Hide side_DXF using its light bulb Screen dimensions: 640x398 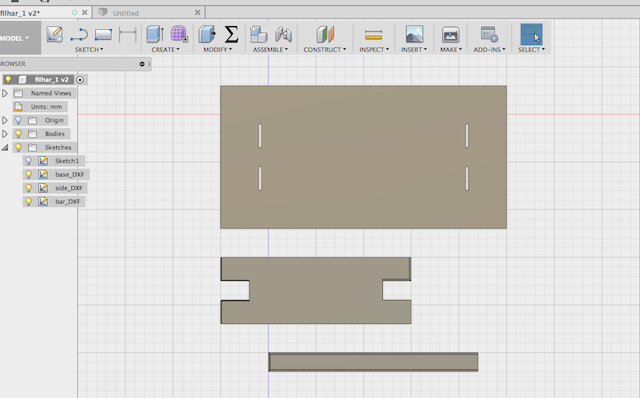[28, 188]
